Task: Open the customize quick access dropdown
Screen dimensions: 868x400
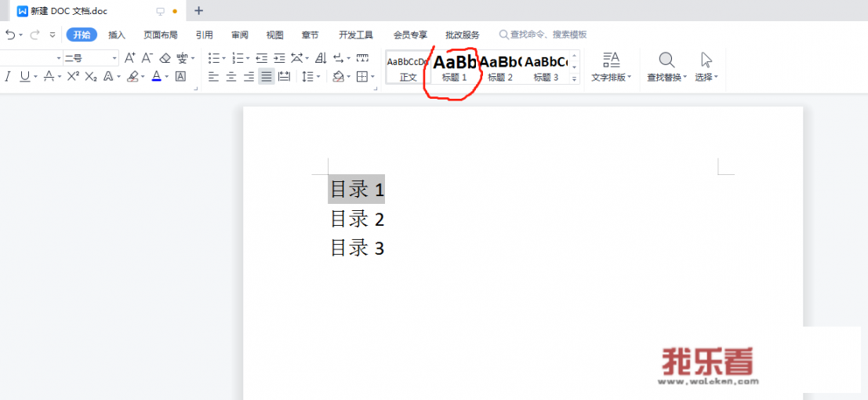Action: click(x=53, y=35)
